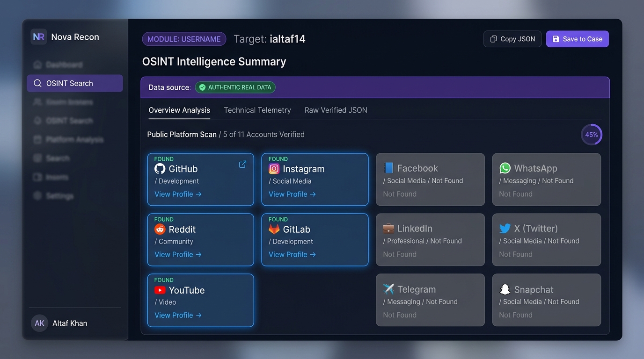Switch to the Overview Analysis tab

[x=179, y=110]
